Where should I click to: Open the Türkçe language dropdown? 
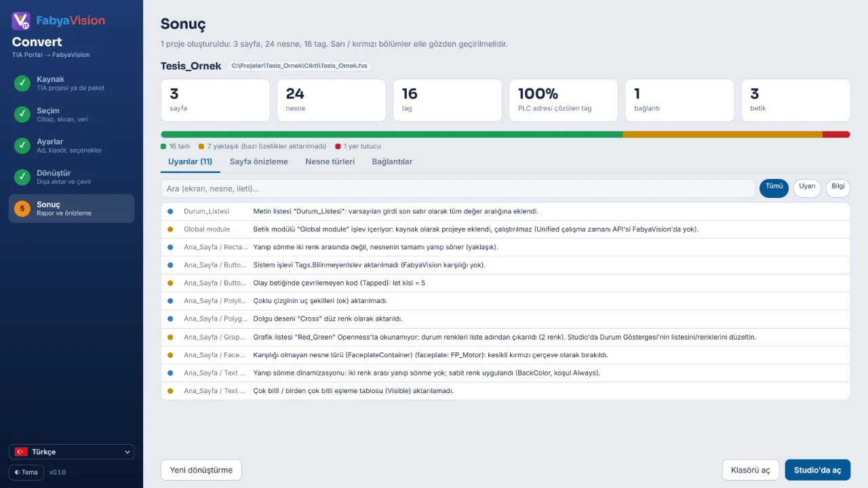coord(71,452)
